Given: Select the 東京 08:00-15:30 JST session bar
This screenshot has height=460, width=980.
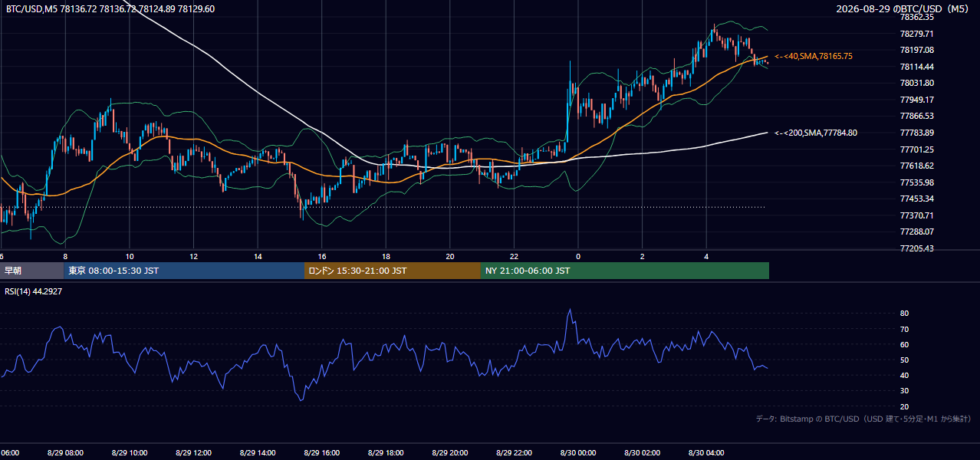Looking at the screenshot, I should pos(184,271).
